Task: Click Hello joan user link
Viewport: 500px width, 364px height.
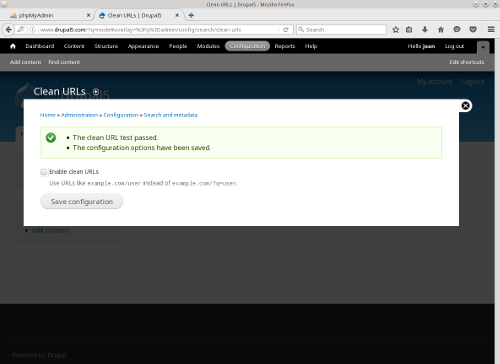Action: pyautogui.click(x=421, y=46)
